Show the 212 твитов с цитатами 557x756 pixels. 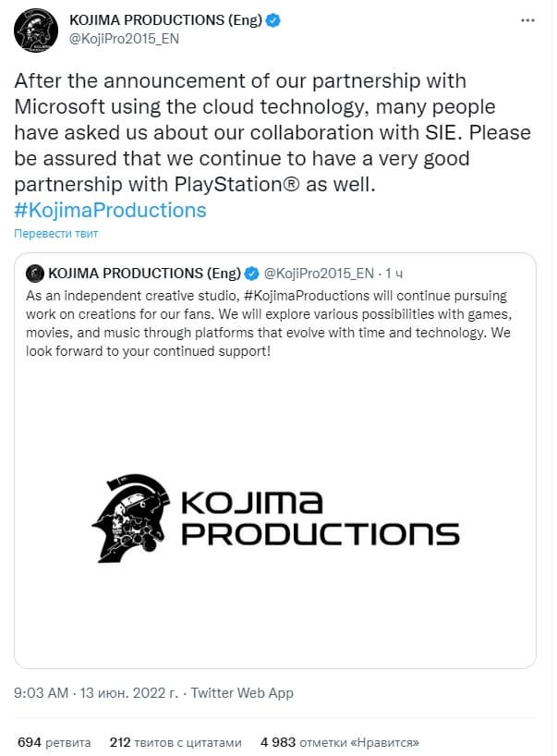pyautogui.click(x=176, y=742)
